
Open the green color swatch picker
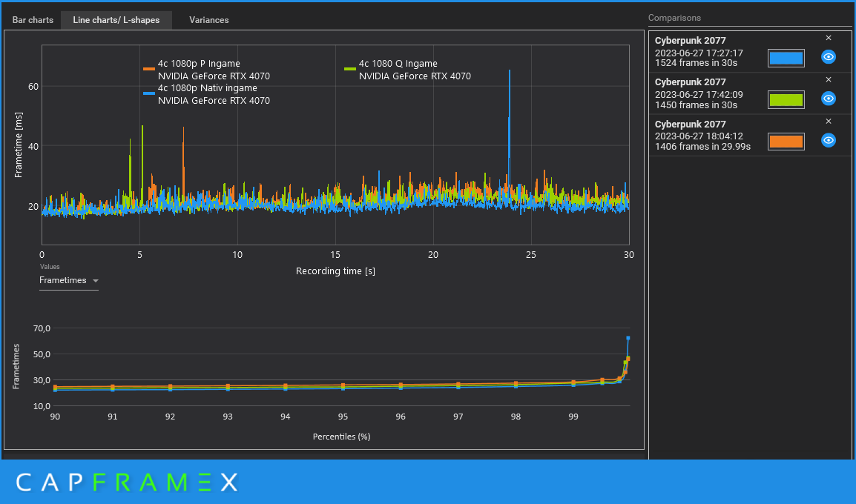point(786,100)
